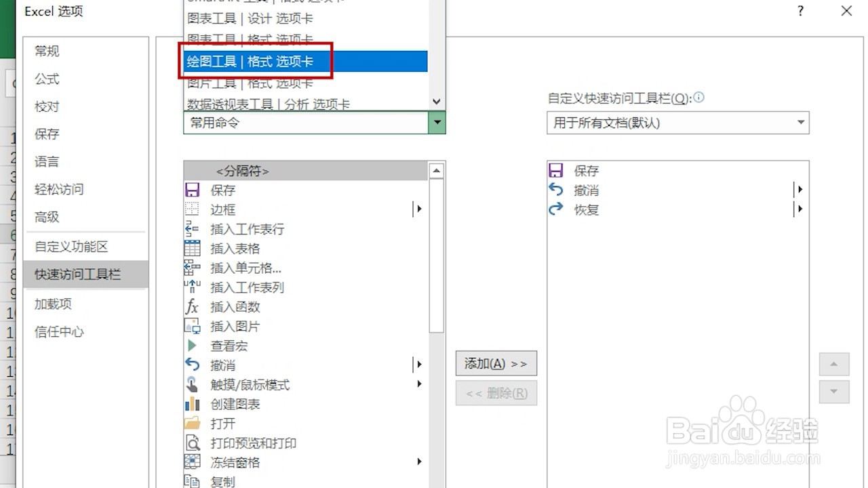Click the info icon beside 自定义快速访问工具栏
Viewport: 868px width, 488px height.
tap(698, 98)
